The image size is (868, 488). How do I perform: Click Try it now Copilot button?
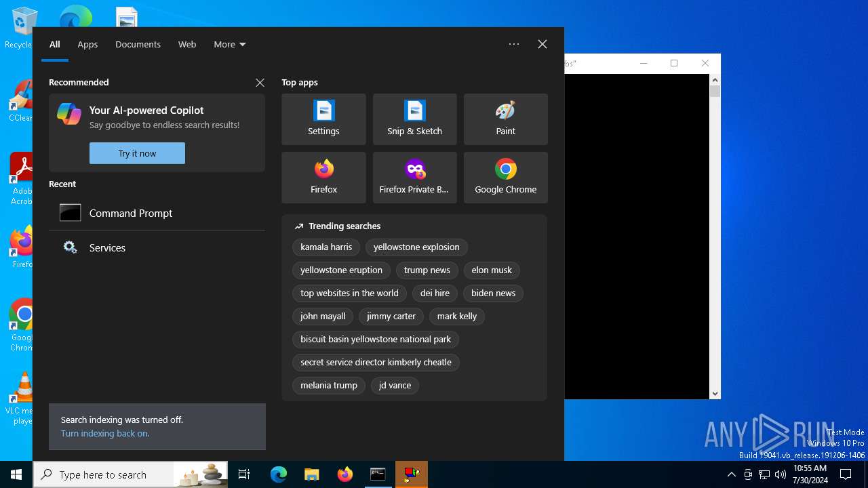(137, 153)
